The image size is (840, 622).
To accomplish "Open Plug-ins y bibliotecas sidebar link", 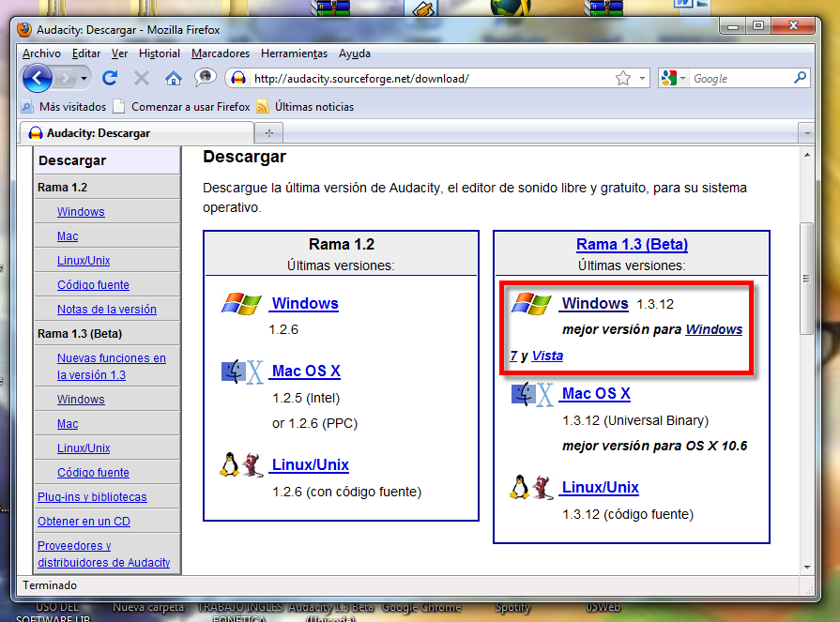I will tap(92, 497).
